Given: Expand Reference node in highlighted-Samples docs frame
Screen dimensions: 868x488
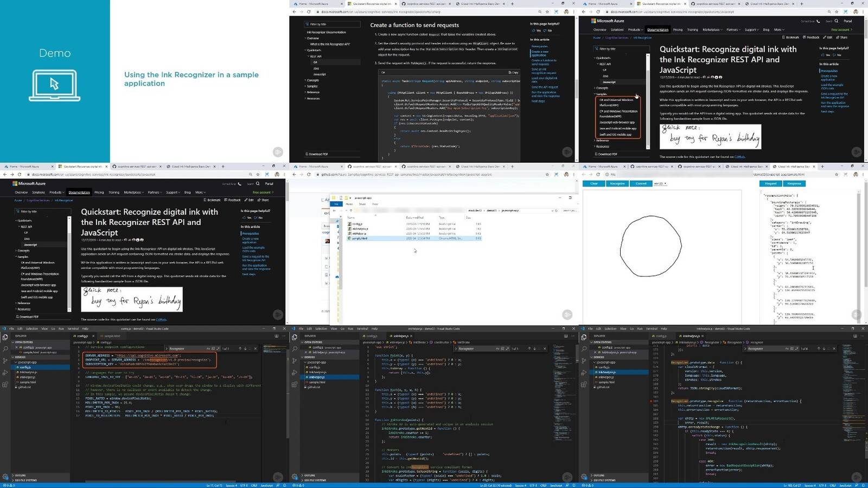Looking at the screenshot, I should pos(602,140).
